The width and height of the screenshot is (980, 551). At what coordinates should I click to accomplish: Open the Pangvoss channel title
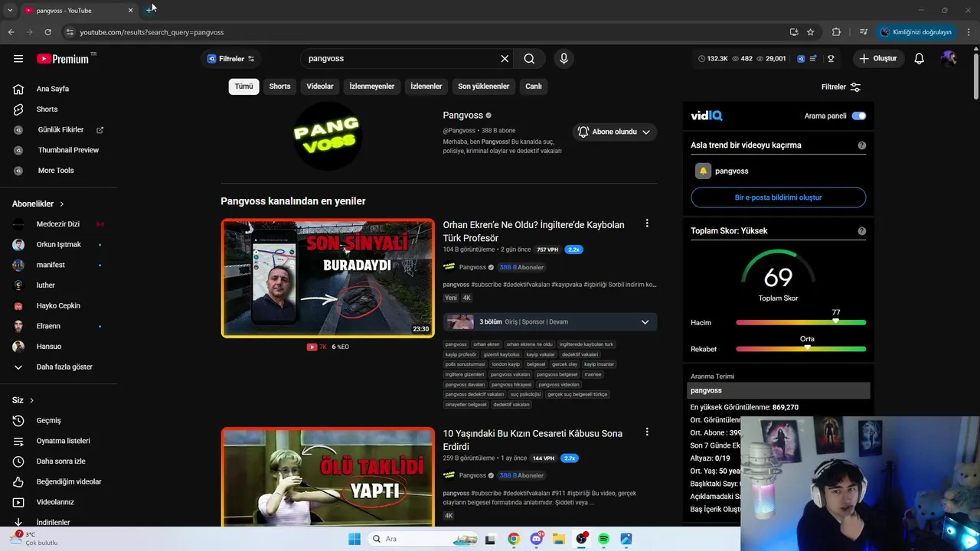(463, 116)
